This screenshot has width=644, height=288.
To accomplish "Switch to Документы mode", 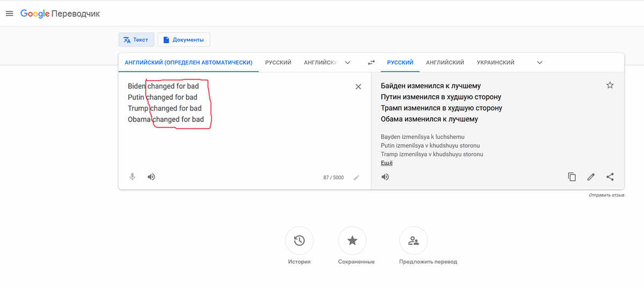I will (x=184, y=40).
